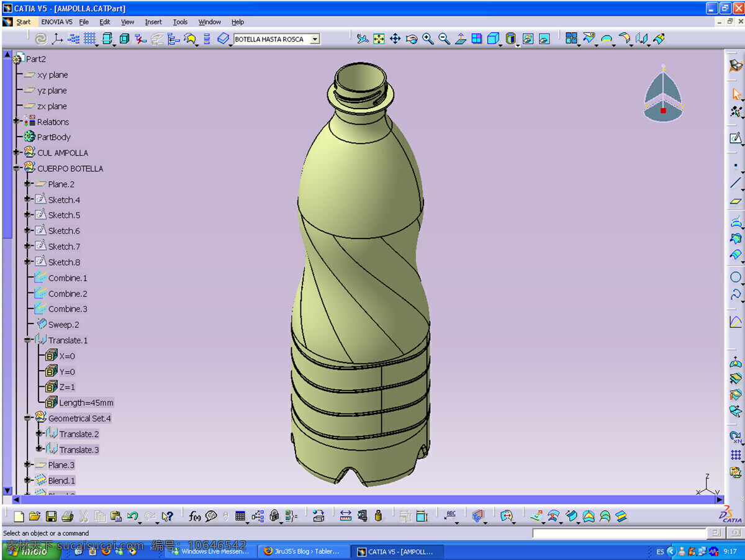Click the Measure Between icon

pos(346,516)
